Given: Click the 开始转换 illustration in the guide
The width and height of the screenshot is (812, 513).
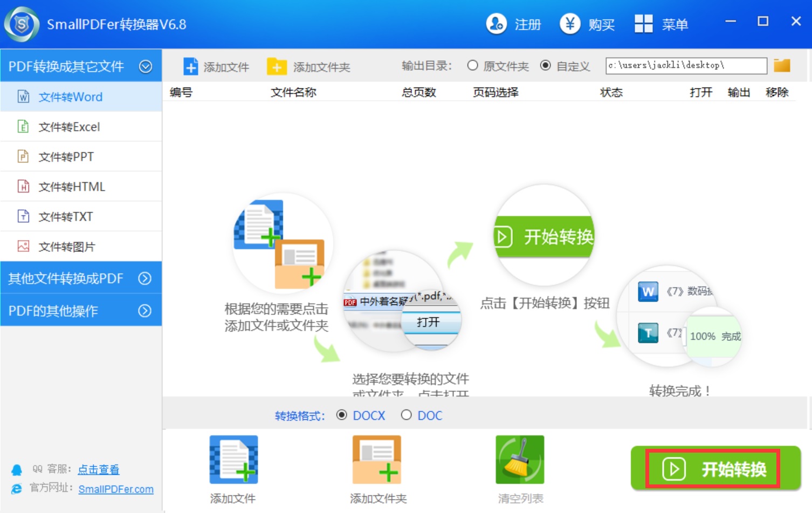Looking at the screenshot, I should tap(544, 235).
